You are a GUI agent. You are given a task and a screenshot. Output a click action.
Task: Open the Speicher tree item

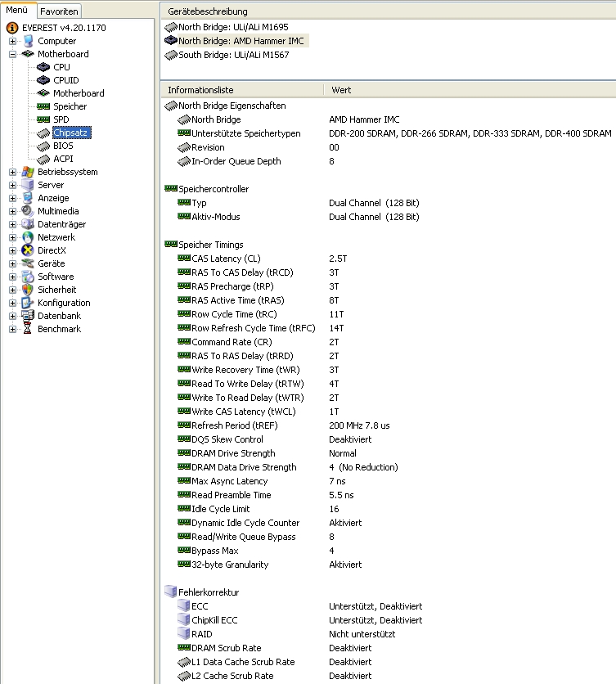(70, 106)
